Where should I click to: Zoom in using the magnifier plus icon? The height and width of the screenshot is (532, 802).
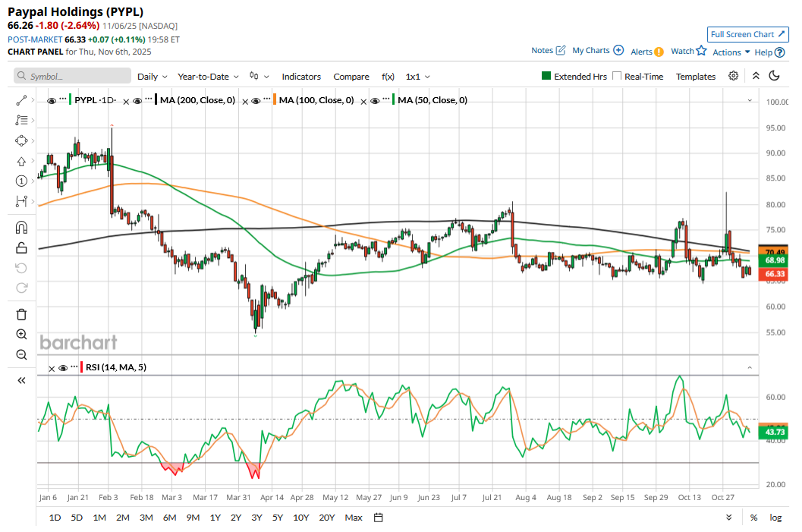pos(21,334)
